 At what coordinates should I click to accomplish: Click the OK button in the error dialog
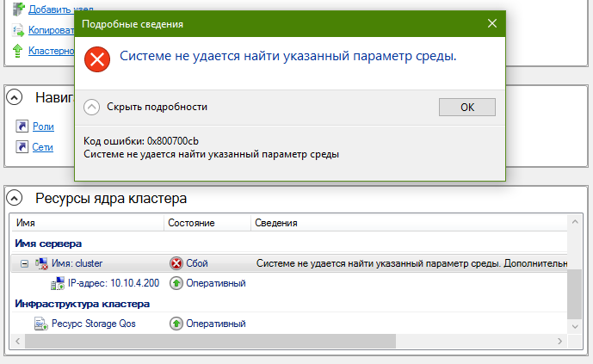467,108
